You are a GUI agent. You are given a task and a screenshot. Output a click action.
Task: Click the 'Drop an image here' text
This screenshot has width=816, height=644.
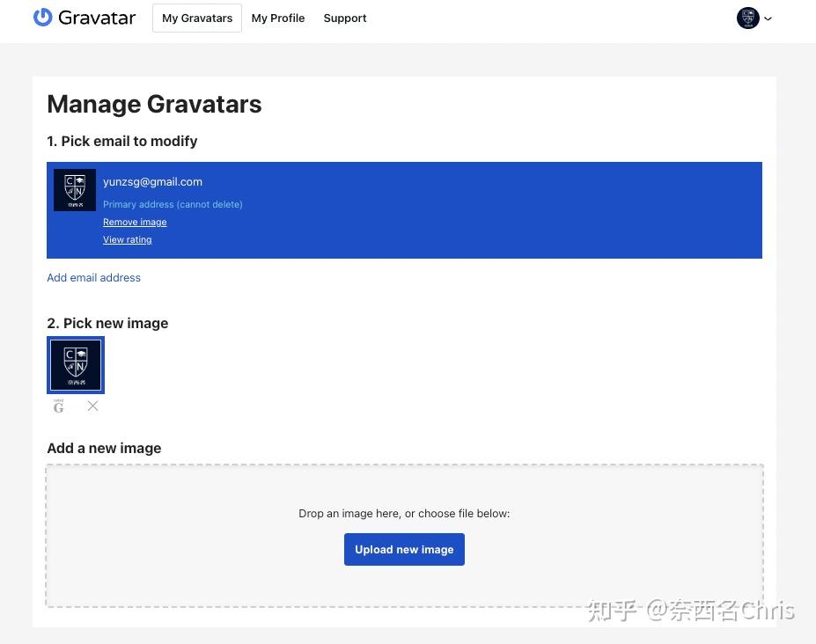click(x=404, y=513)
